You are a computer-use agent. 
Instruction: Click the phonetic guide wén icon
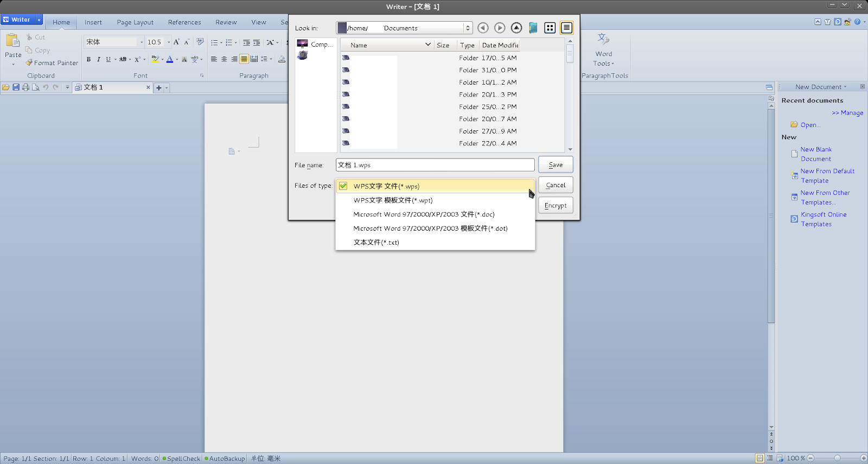coord(194,59)
